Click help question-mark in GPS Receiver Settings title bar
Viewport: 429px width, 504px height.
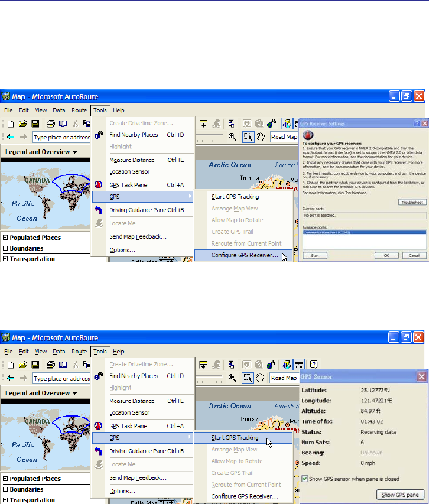coord(417,123)
